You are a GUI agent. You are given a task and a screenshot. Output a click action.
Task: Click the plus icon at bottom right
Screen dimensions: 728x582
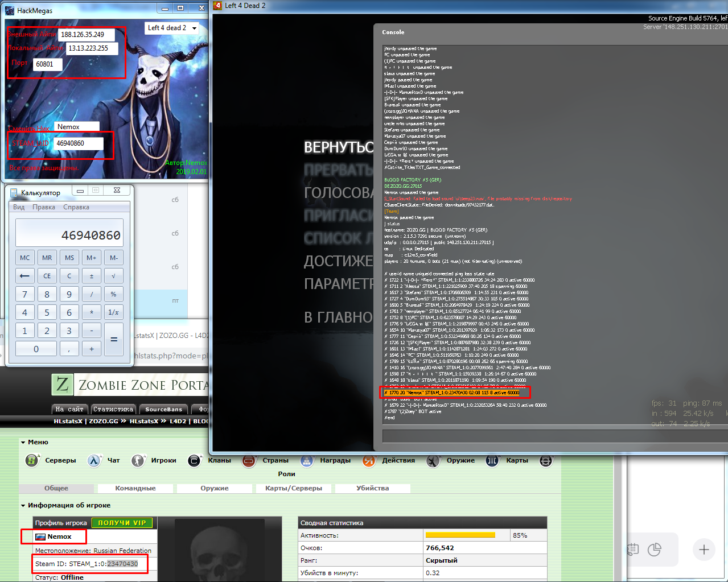(704, 550)
